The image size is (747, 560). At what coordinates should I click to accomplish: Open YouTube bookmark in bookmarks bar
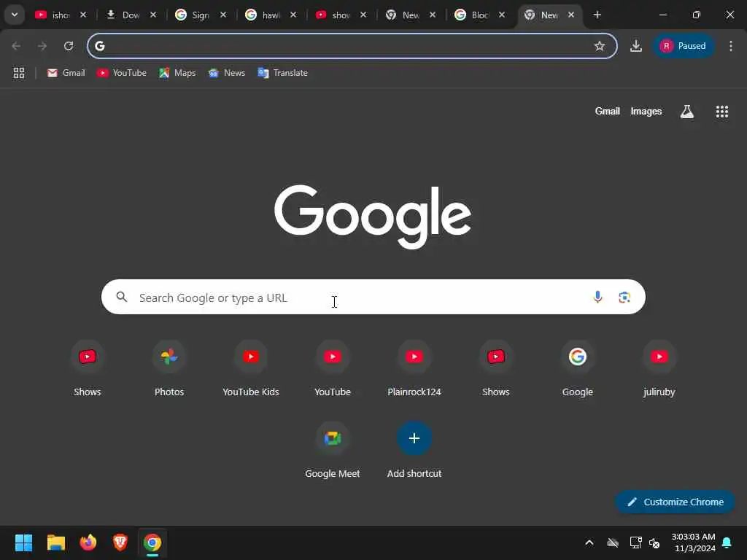point(122,73)
